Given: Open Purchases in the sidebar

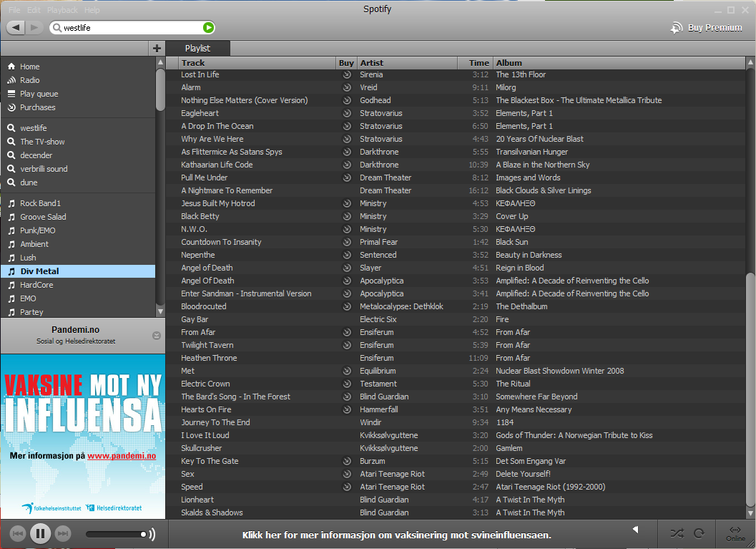Looking at the screenshot, I should coord(37,107).
